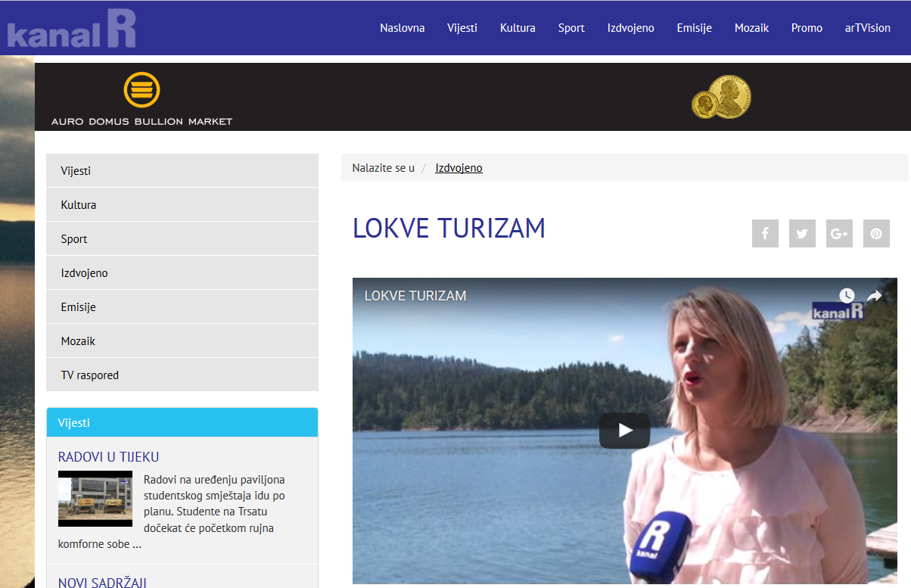The width and height of the screenshot is (911, 588).
Task: Open Promo from the top navigation
Action: tap(807, 28)
